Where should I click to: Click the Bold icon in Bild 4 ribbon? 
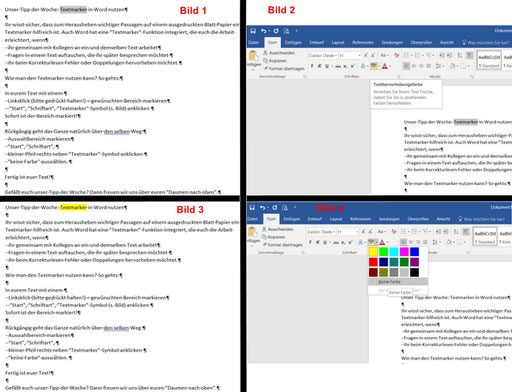pos(310,242)
